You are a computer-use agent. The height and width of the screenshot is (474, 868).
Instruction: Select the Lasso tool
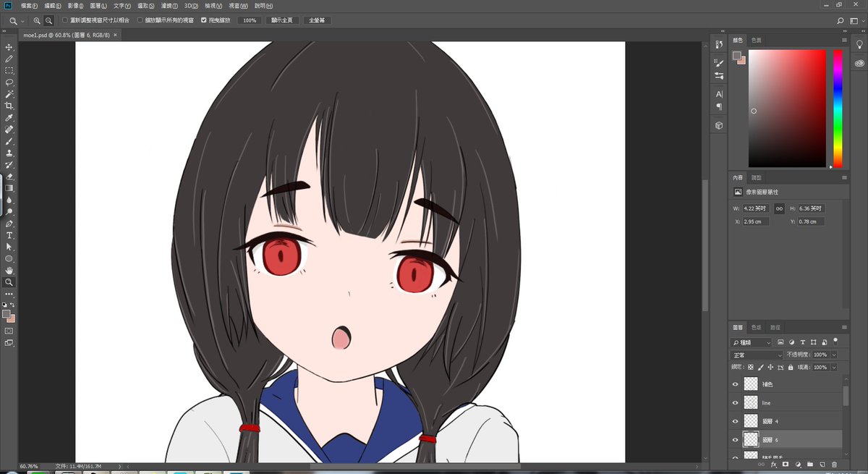click(9, 82)
